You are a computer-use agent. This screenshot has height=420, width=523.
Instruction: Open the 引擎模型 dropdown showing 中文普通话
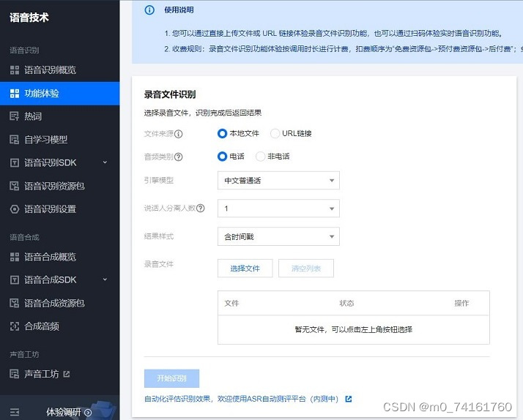pyautogui.click(x=278, y=181)
